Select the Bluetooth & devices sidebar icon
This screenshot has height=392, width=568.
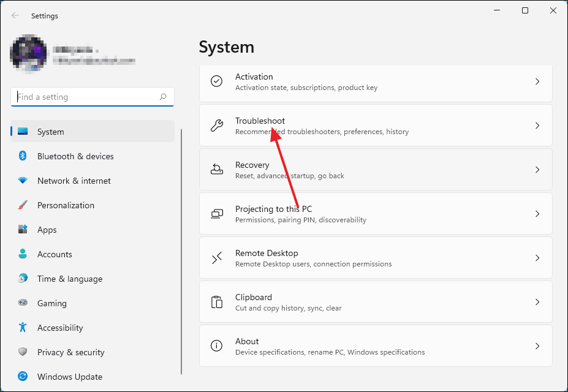click(x=23, y=156)
